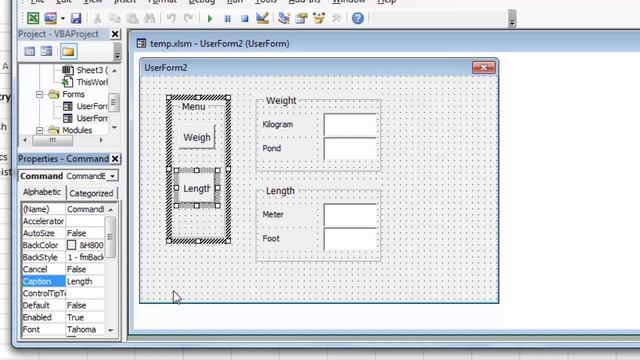Click the Redo arrow icon
The image size is (640, 360).
(x=188, y=18)
